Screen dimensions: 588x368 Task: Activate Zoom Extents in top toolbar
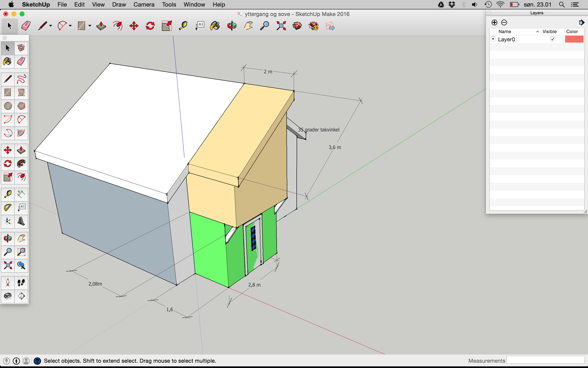(x=281, y=26)
